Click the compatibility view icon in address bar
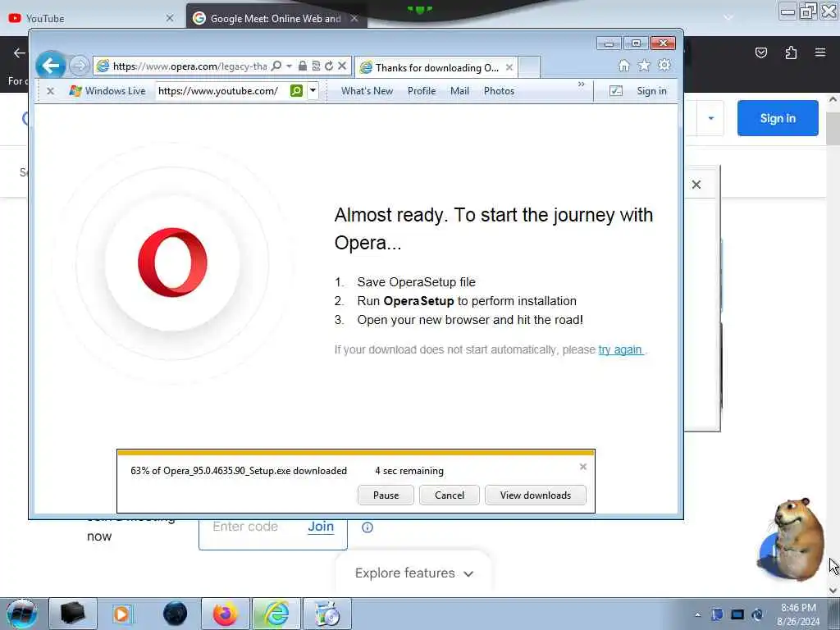Screen dimensions: 840x630 click(x=316, y=66)
